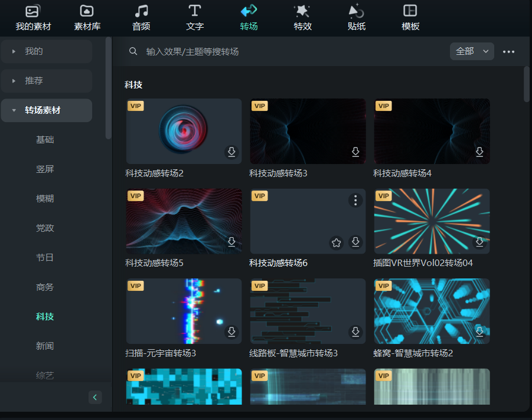Collapse the 转场素材 category tree
This screenshot has height=420, width=532.
pos(14,110)
